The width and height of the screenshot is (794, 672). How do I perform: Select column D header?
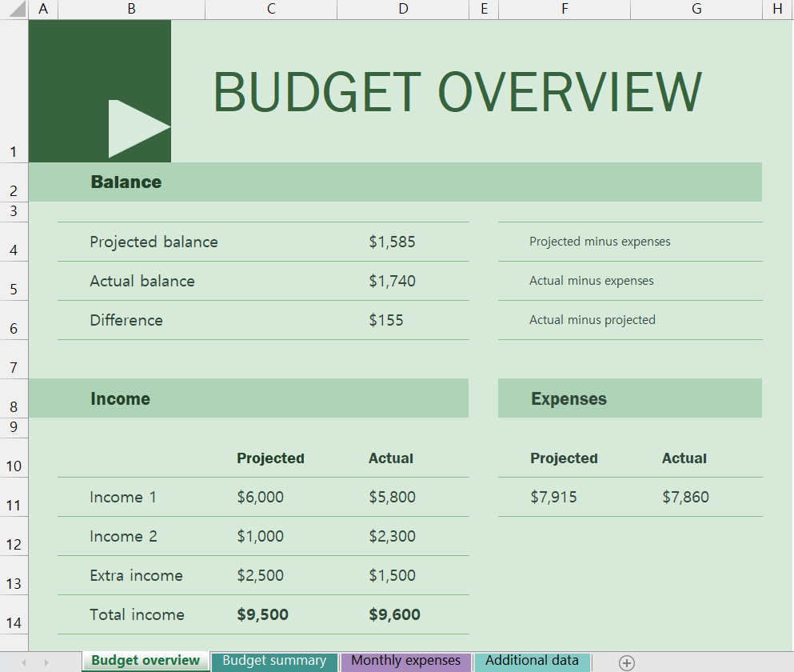point(402,9)
